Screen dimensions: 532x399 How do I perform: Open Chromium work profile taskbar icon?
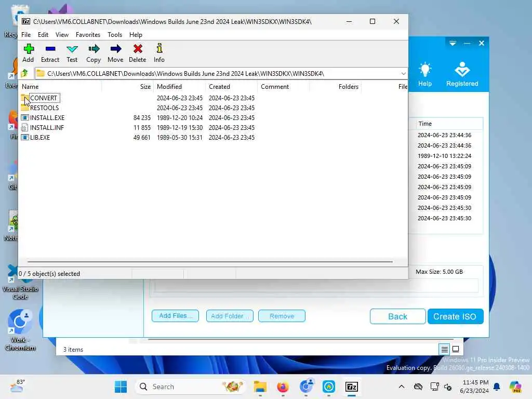pos(305,387)
